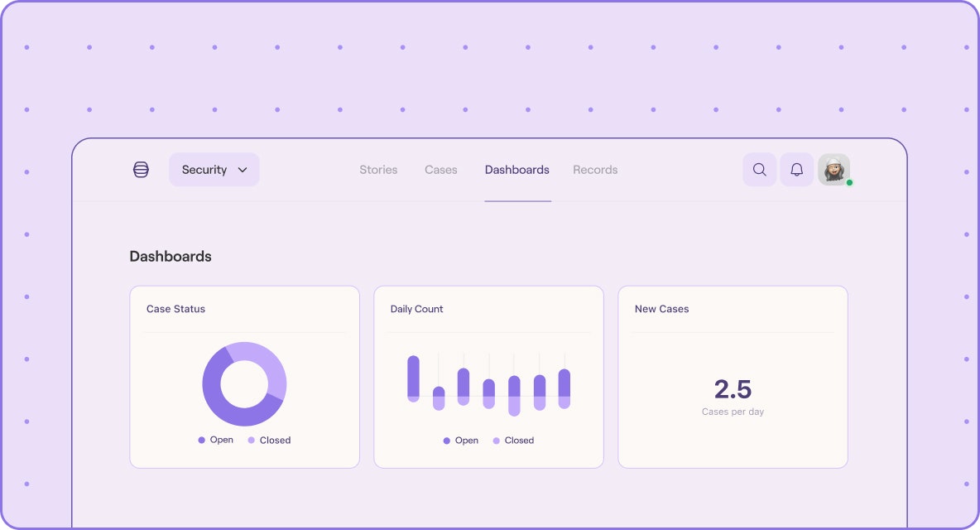Image resolution: width=980 pixels, height=530 pixels.
Task: Click the 2.5 cases per day value
Action: point(733,389)
